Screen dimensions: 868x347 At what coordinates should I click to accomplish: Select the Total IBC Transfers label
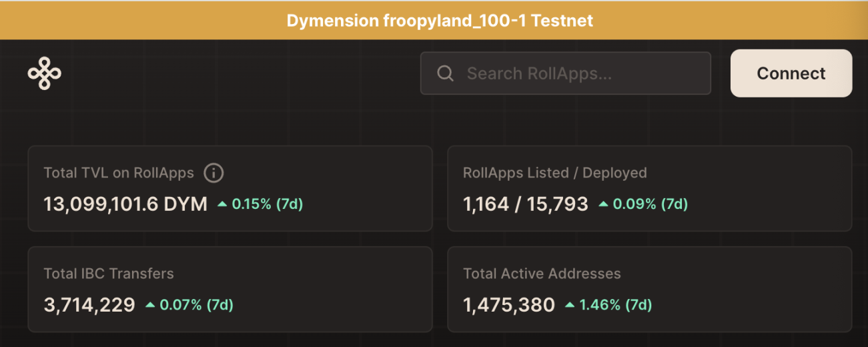pos(109,274)
